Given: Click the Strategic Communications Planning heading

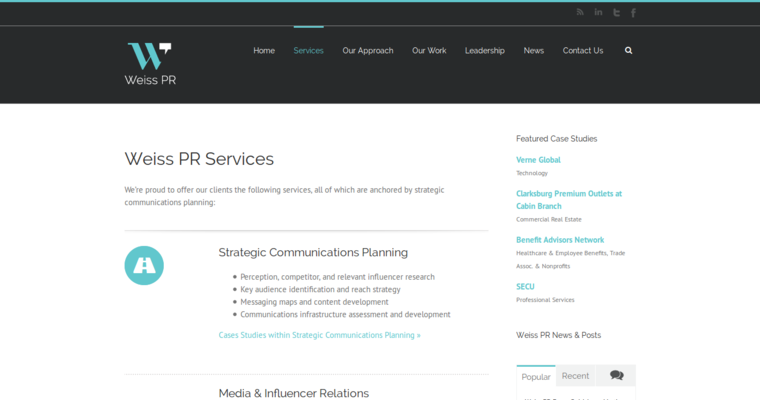Looking at the screenshot, I should point(313,252).
